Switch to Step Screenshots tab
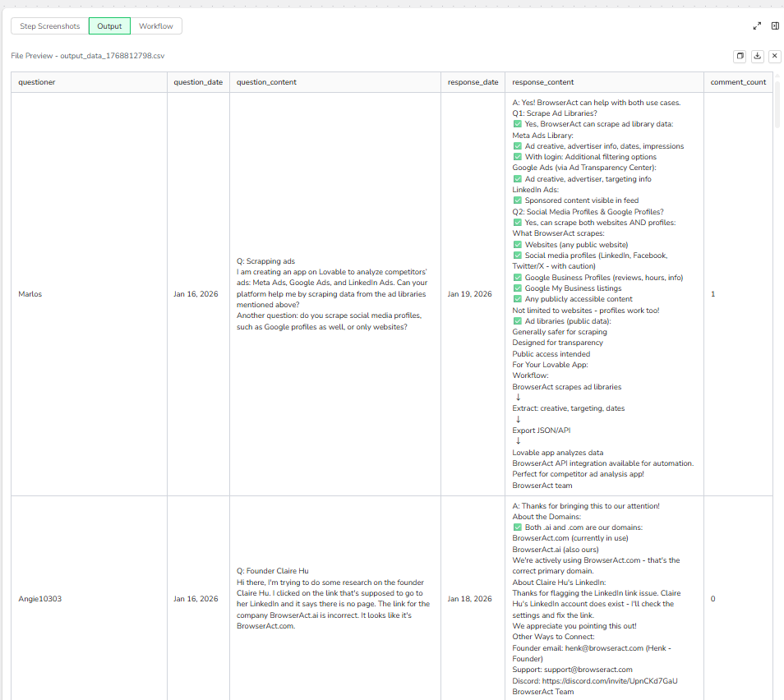784x700 pixels. [50, 26]
